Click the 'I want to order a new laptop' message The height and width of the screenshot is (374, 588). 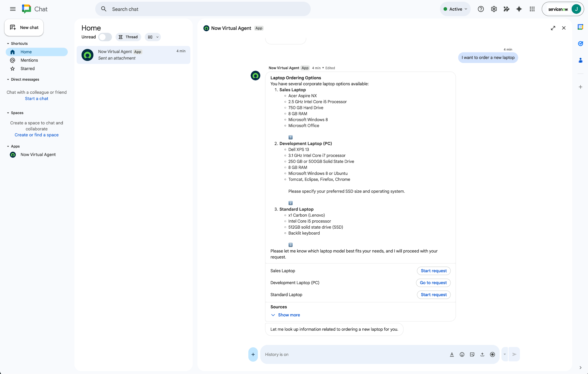tap(488, 57)
